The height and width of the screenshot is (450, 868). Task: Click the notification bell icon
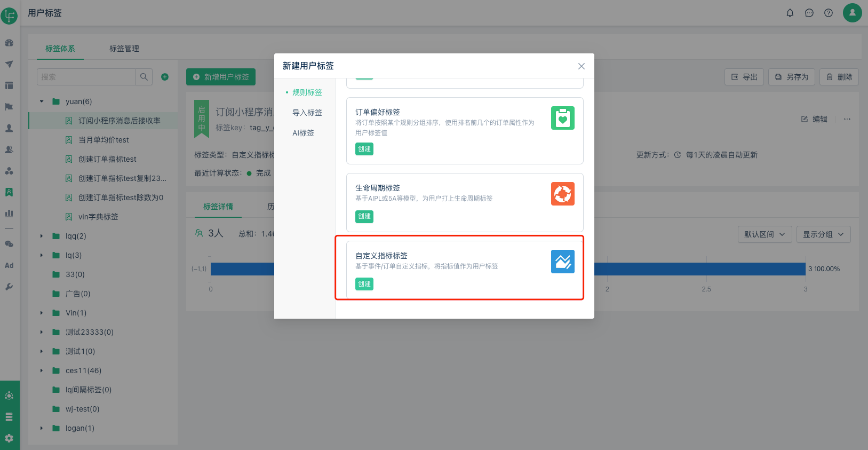(x=790, y=13)
